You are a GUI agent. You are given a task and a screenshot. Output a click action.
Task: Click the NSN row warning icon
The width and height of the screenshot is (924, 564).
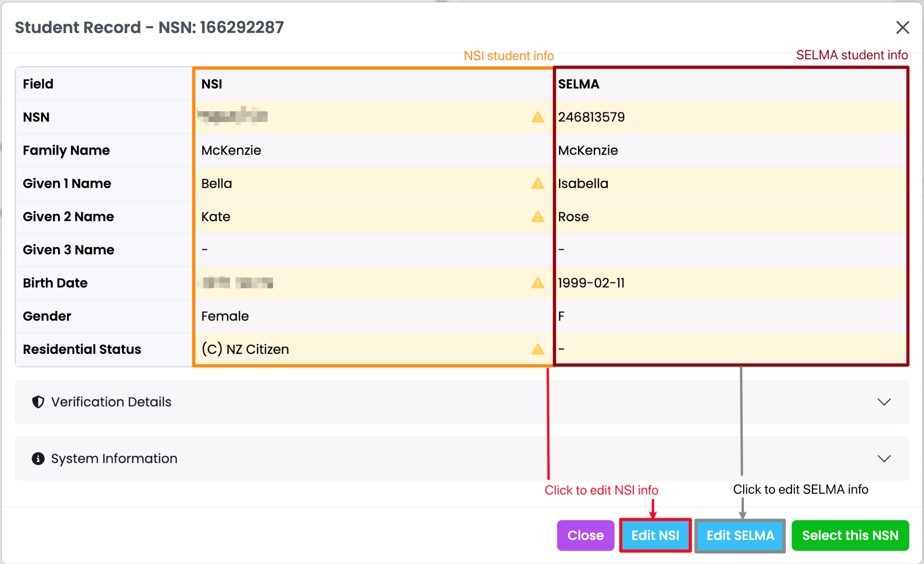tap(538, 117)
